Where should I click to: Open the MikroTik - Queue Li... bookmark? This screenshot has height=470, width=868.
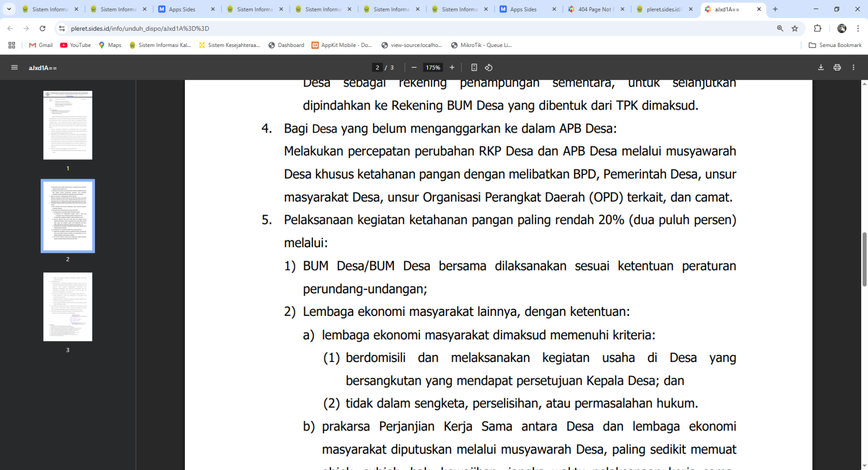482,45
